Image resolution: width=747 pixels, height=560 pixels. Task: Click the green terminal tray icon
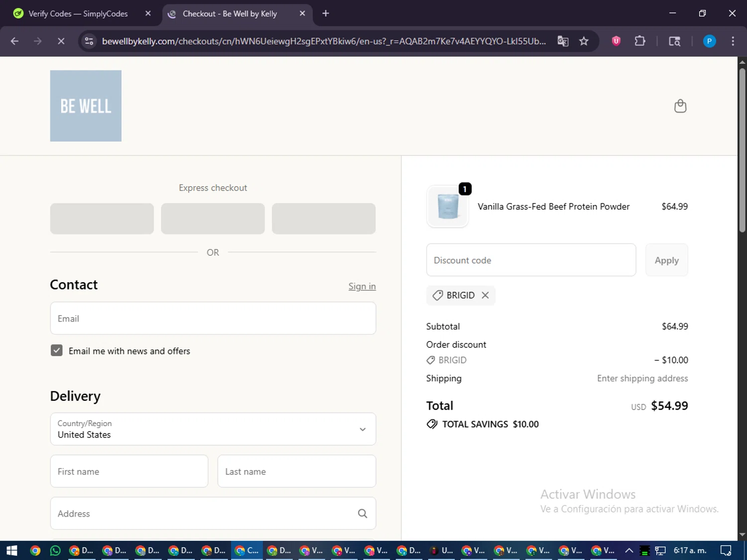[x=644, y=551]
